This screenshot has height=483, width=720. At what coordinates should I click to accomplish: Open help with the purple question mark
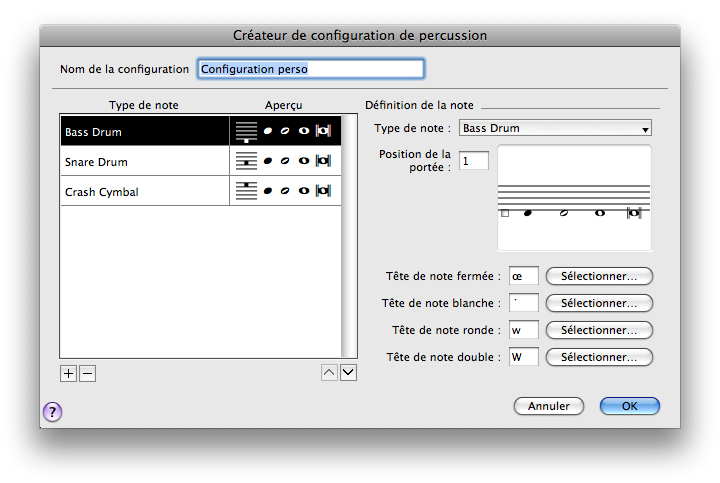click(52, 411)
